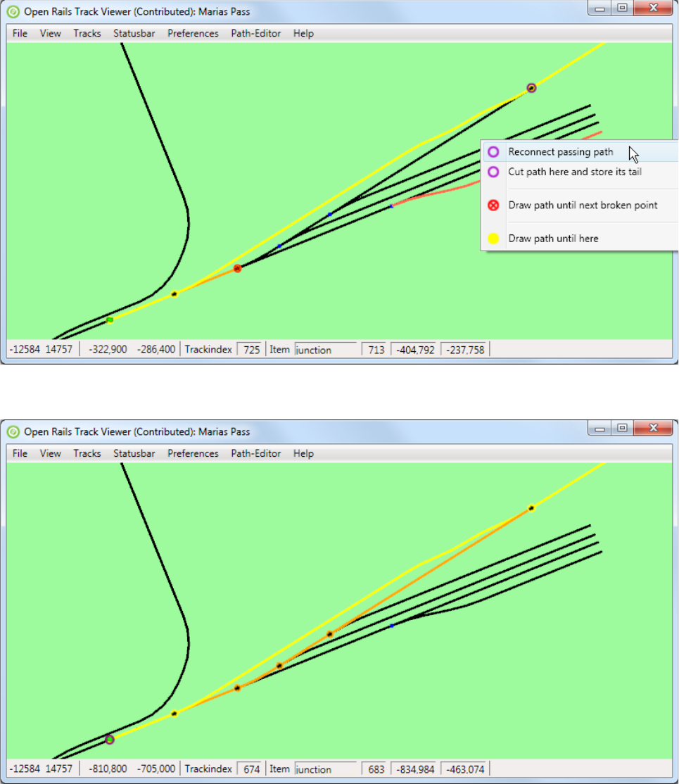Viewport: 679px width, 784px height.
Task: Choose Cut path here and store its tail
Action: [580, 172]
